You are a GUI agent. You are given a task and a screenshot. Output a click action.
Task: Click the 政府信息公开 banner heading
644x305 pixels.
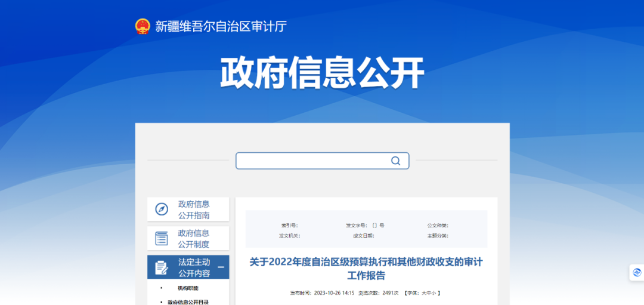click(322, 74)
